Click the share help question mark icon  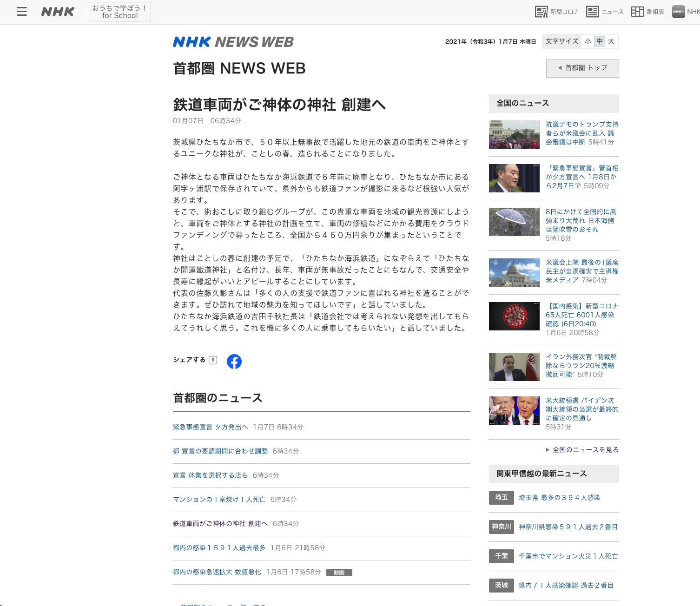coord(213,360)
